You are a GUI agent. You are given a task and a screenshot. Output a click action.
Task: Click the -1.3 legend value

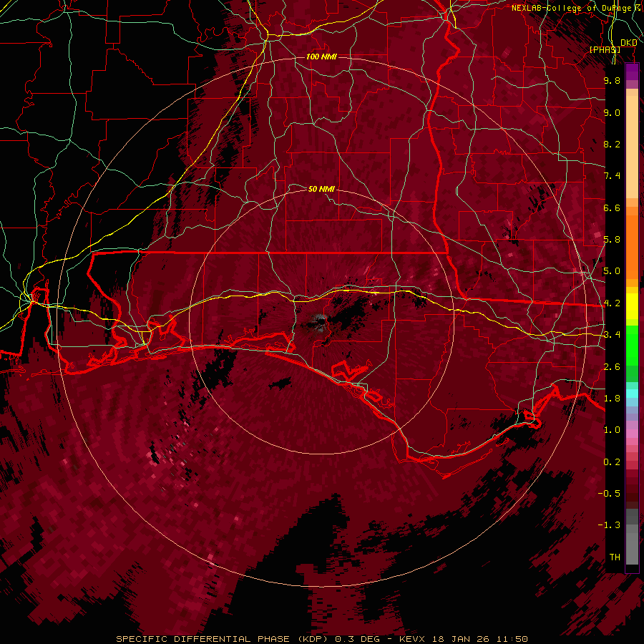(609, 525)
